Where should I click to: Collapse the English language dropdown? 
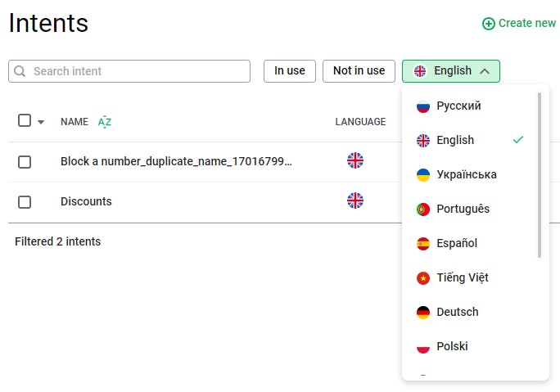pos(451,71)
